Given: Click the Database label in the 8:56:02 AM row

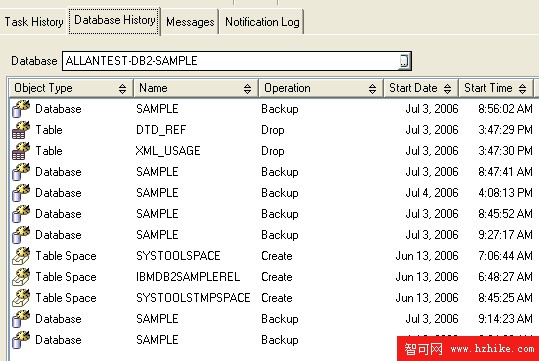Looking at the screenshot, I should point(58,109).
